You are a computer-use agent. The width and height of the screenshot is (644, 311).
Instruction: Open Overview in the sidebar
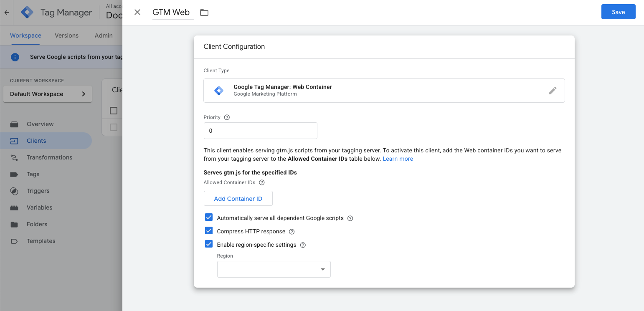point(40,124)
